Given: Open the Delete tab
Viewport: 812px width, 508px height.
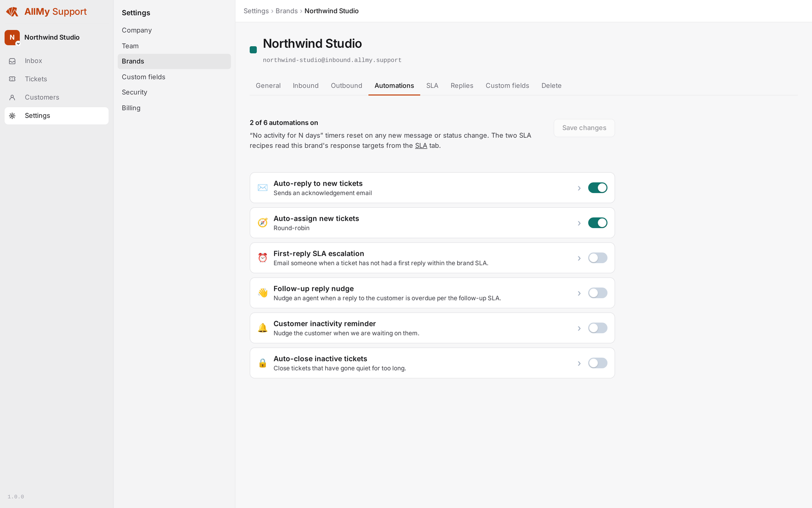Looking at the screenshot, I should pyautogui.click(x=552, y=86).
